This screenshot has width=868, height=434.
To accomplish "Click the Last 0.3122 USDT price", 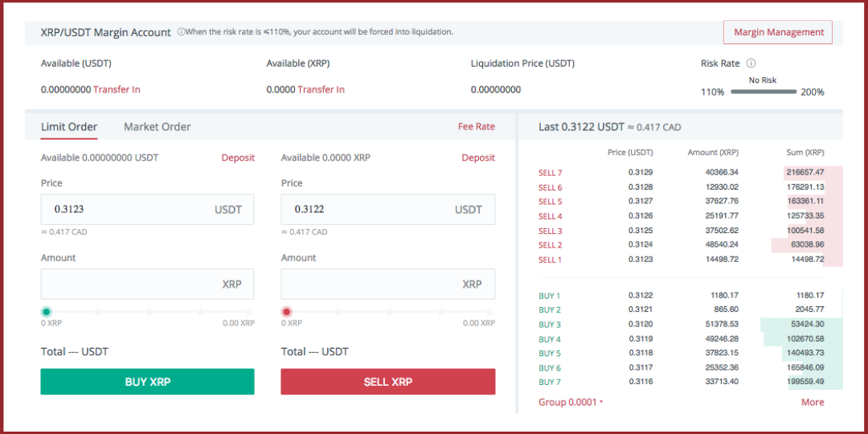I will (581, 127).
